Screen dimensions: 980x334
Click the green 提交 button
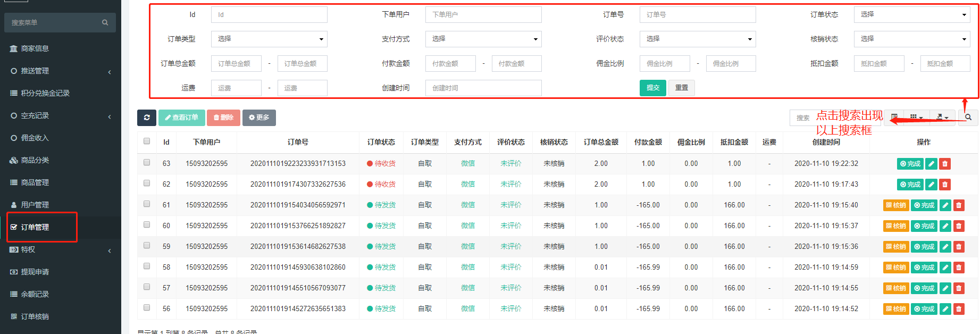point(652,88)
